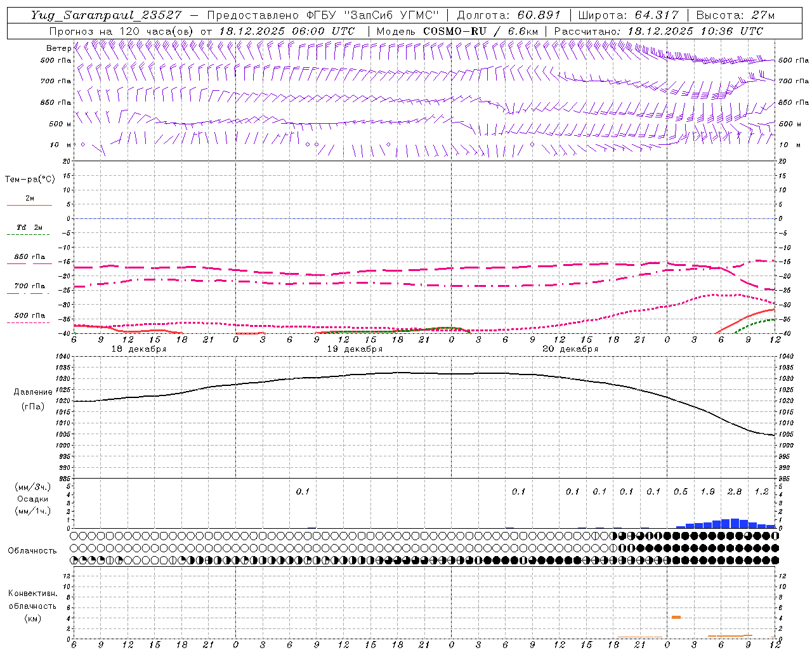812x650 pixels.
Task: Click the 1.9 precipitation amount value
Action: click(x=707, y=491)
